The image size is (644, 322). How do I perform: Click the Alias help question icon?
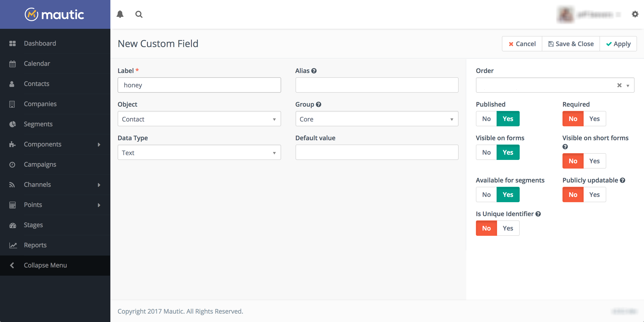coord(314,71)
